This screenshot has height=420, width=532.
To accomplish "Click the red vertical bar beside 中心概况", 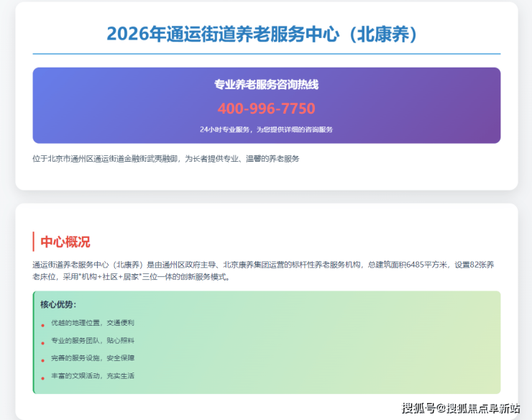I will [x=34, y=242].
